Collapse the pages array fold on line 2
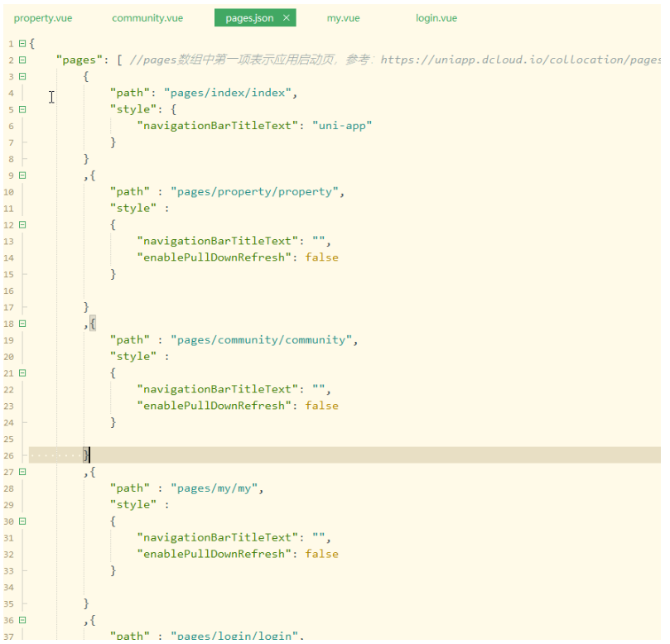670x644 pixels. coord(22,60)
